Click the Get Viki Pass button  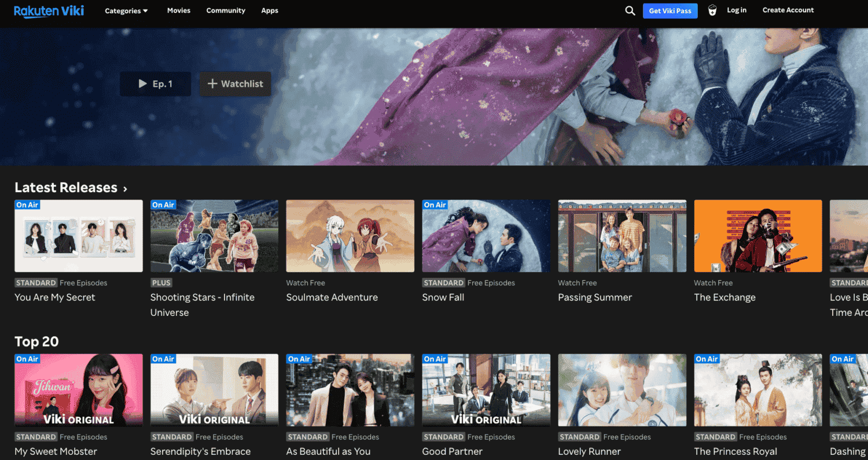click(670, 10)
